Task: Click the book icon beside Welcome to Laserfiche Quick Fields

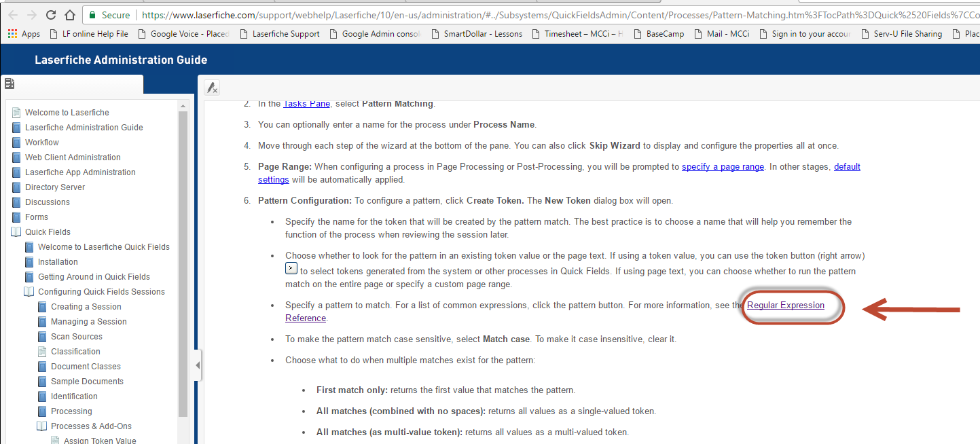Action: (x=29, y=247)
